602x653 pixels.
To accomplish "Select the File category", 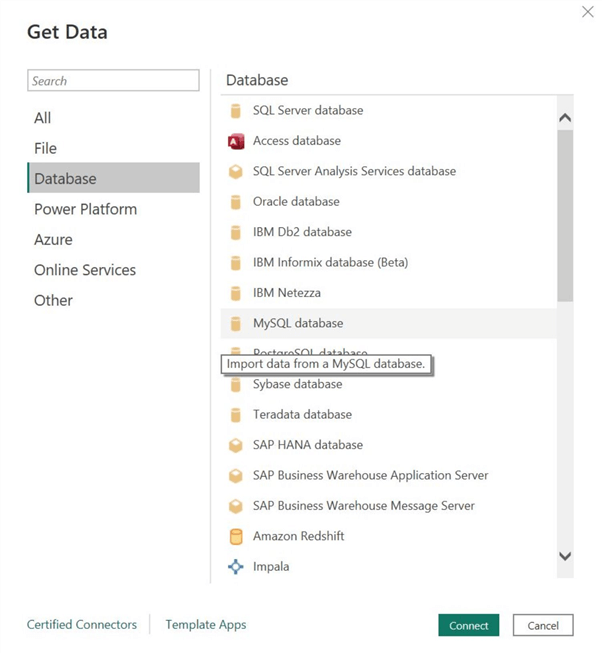I will coord(45,148).
